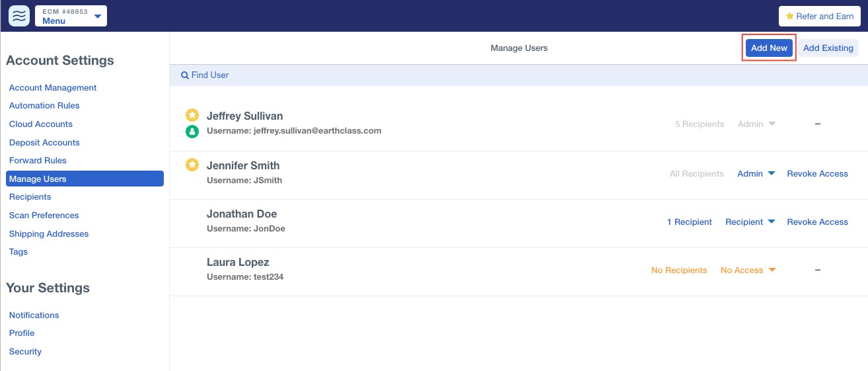Go to Shipping Addresses
Image resolution: width=868 pixels, height=371 pixels.
point(49,233)
